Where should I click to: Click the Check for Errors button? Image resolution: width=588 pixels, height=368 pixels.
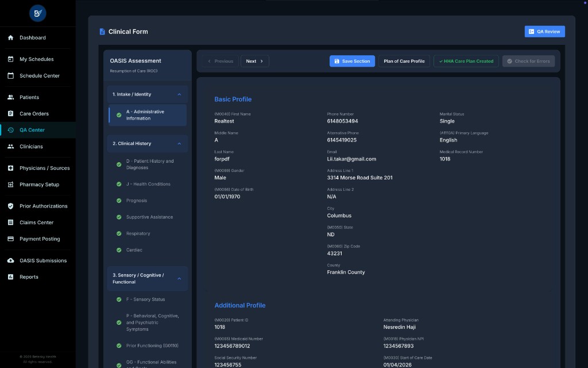tap(528, 61)
